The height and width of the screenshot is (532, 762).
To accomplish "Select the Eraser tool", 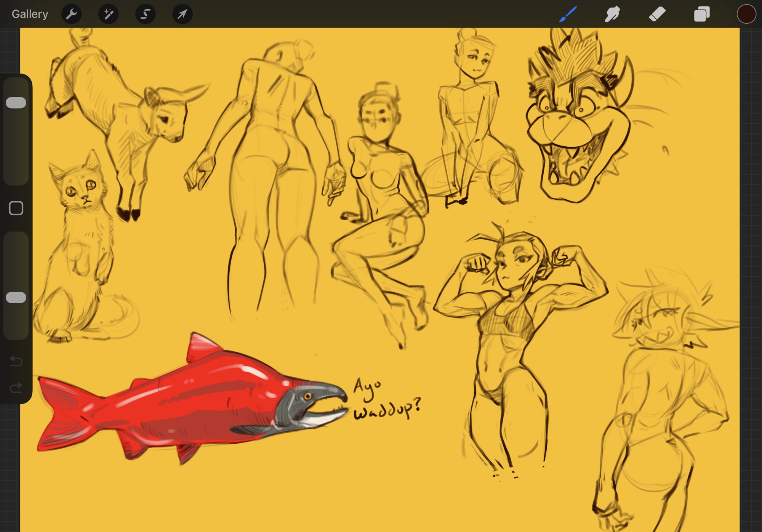I will [x=657, y=14].
